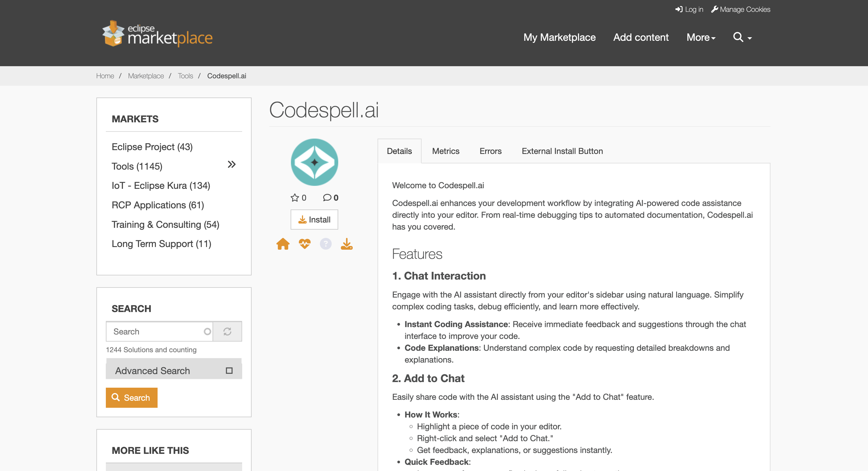Click "Welcome to Codespell.ai" text

tap(438, 186)
